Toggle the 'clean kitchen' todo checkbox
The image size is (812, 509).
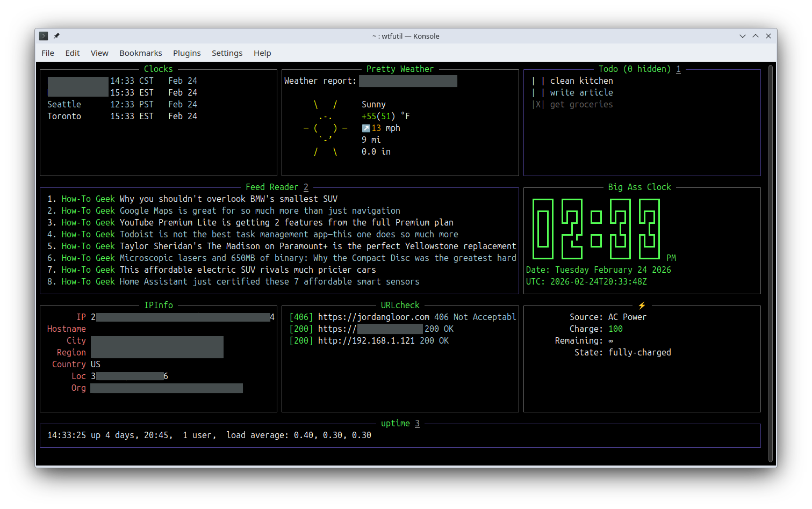point(538,81)
